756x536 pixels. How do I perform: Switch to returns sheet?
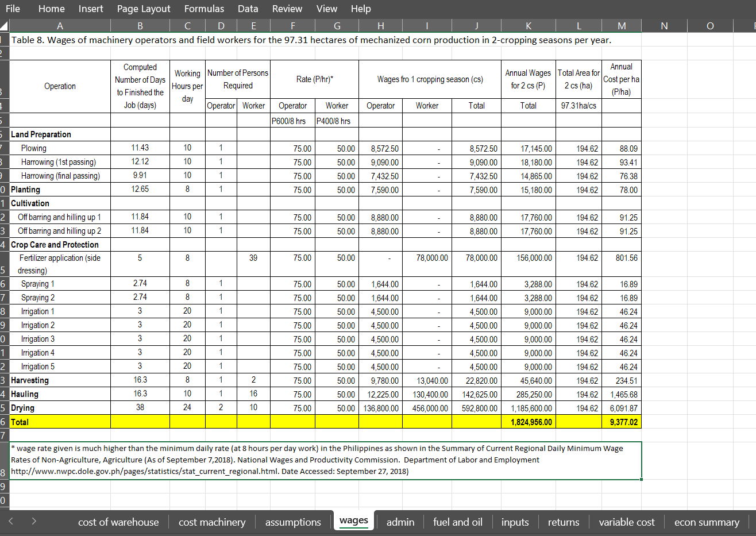564,522
